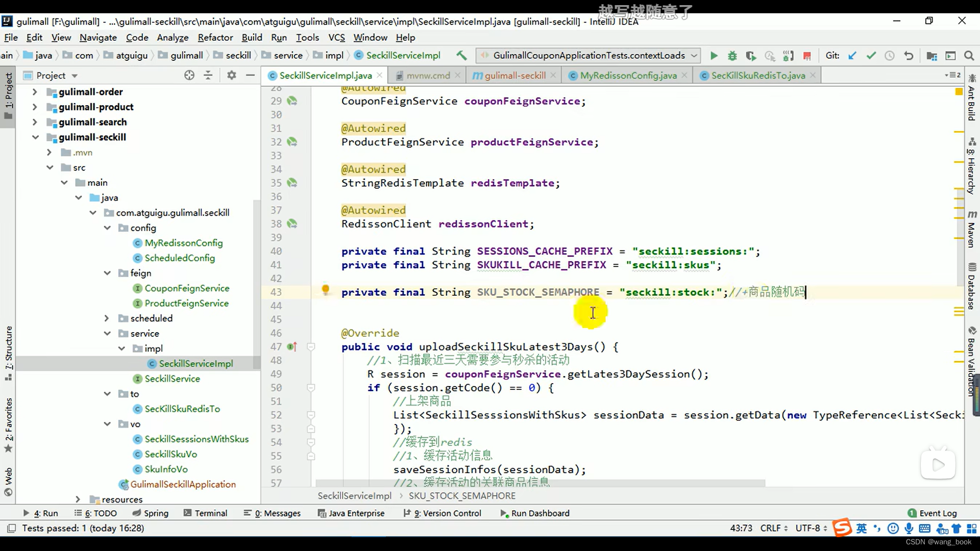The image size is (980, 551).
Task: Collapse the gulimall-seckill module
Action: click(35, 137)
